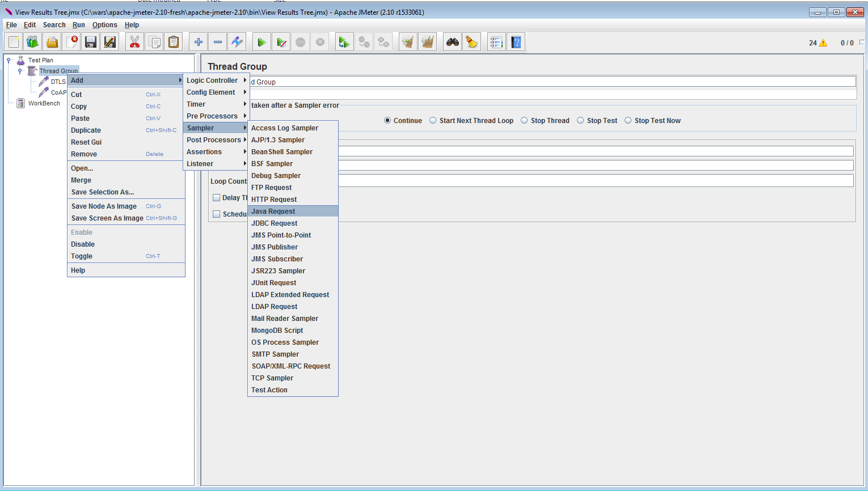
Task: Click the Loop Count input field
Action: pos(596,181)
